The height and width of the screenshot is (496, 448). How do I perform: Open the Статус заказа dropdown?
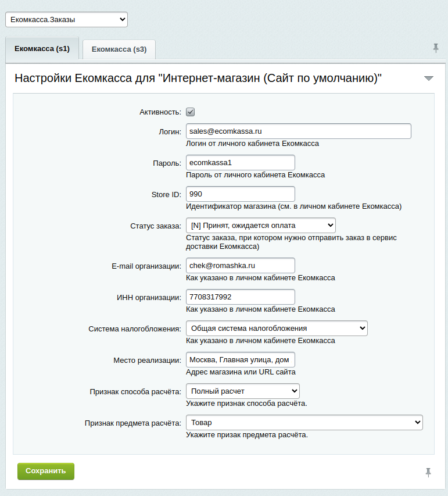click(x=260, y=226)
